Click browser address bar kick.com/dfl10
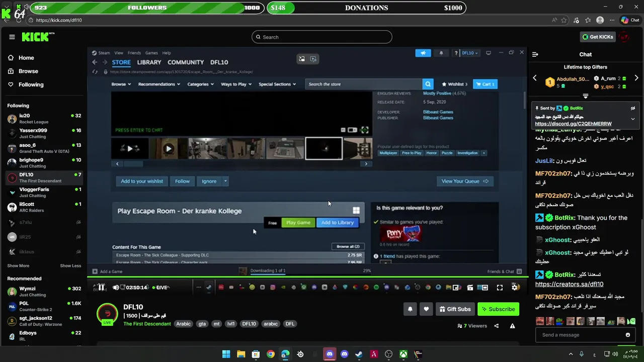644x362 pixels. [x=287, y=20]
